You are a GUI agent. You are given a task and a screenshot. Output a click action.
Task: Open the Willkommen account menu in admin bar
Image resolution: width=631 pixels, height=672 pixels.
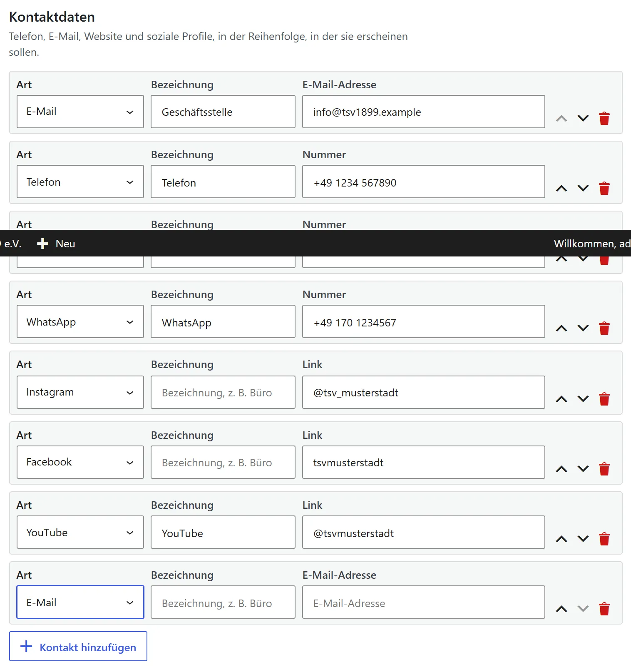tap(592, 244)
